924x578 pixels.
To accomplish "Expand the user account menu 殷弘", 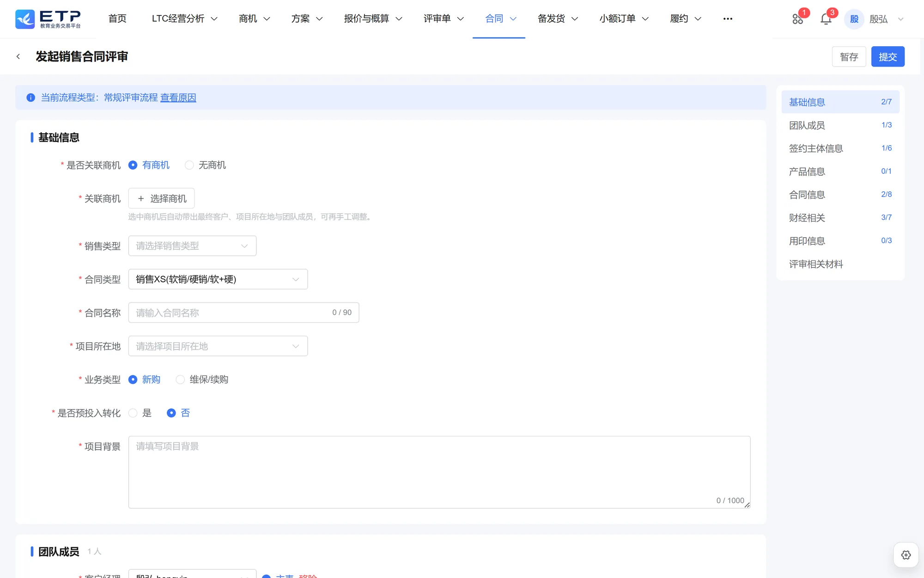I will (x=886, y=19).
